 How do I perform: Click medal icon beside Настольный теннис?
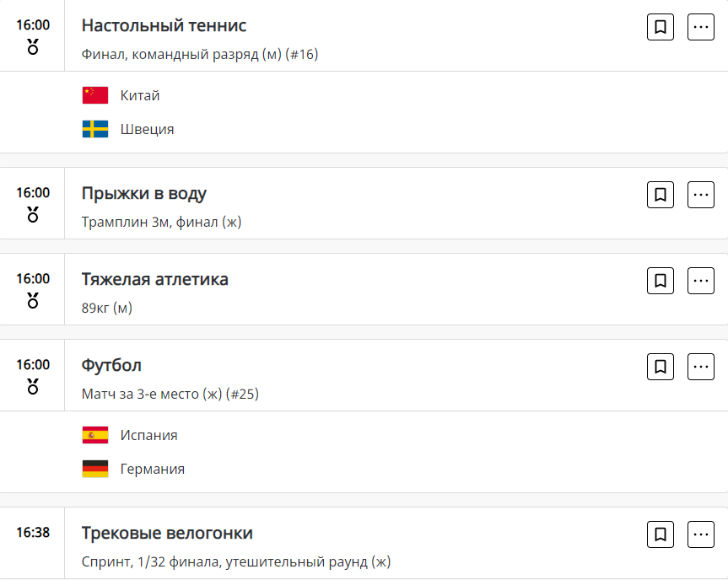tap(33, 46)
